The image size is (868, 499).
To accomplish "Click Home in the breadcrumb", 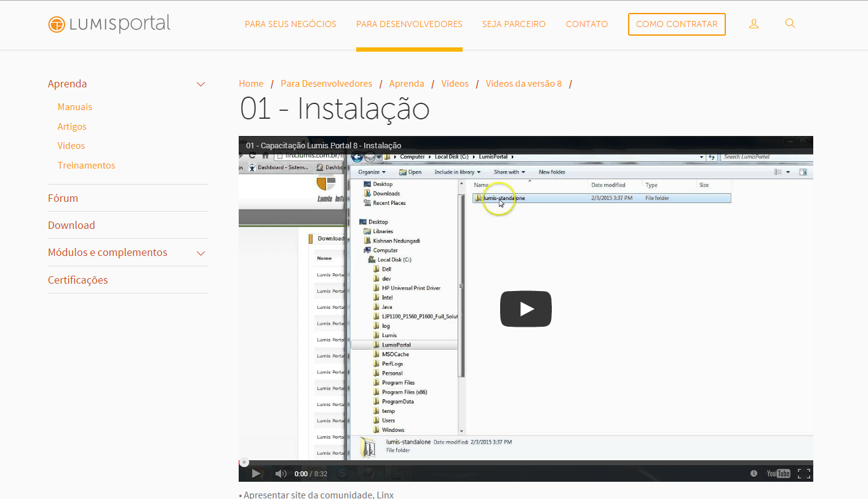I will (251, 84).
